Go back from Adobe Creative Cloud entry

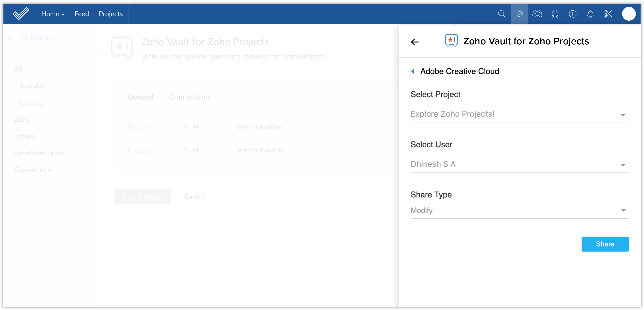(x=413, y=71)
